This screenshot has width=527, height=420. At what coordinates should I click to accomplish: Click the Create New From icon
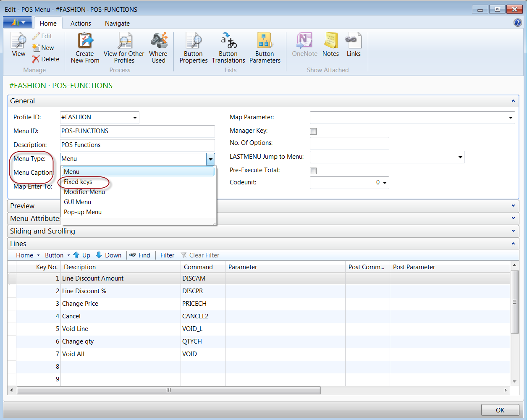[85, 41]
